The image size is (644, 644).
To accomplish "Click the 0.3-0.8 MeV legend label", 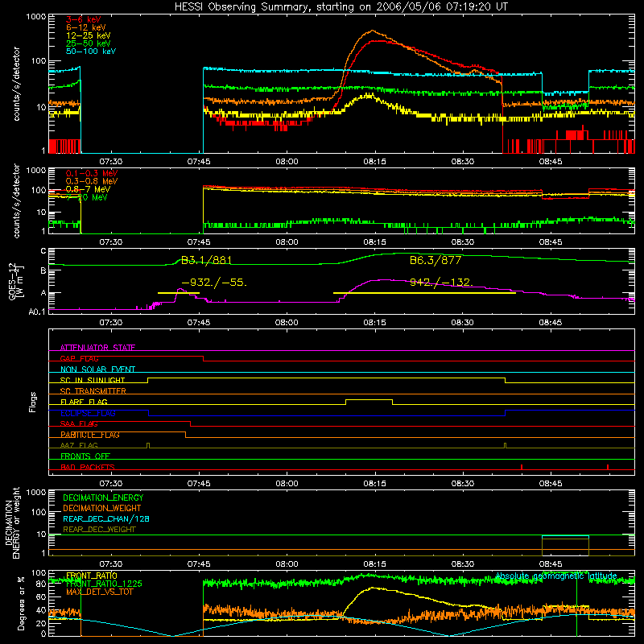I will (x=92, y=181).
